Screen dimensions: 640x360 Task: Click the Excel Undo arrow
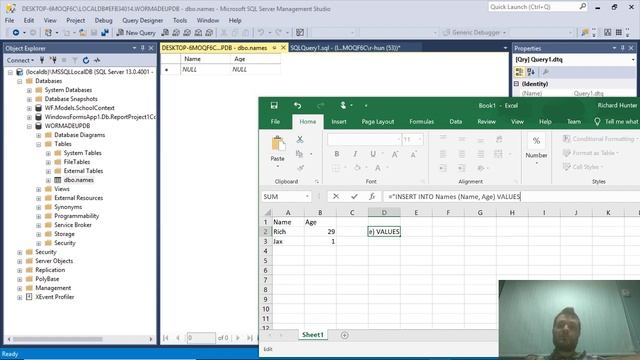click(297, 106)
